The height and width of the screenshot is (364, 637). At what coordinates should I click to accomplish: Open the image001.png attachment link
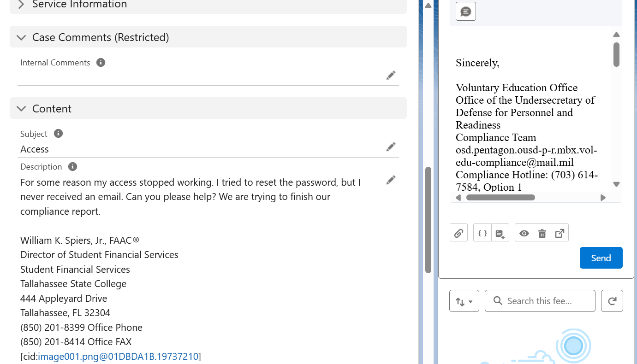point(118,356)
